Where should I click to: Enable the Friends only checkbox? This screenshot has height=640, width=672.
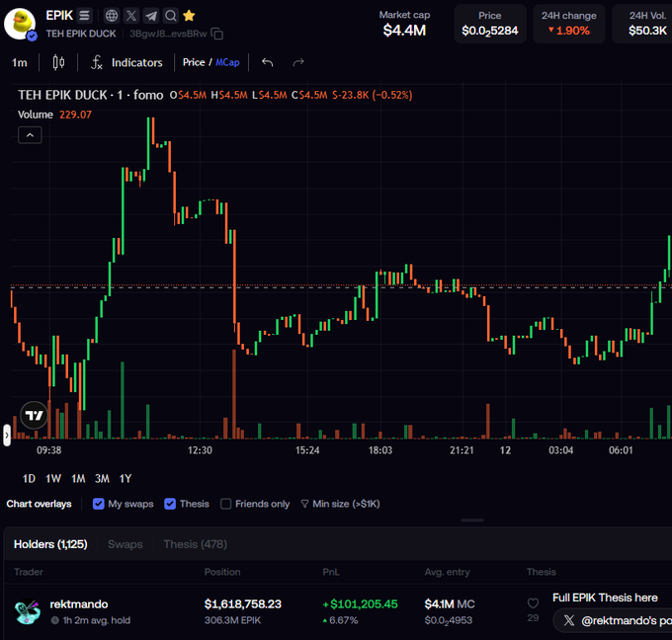(x=225, y=504)
